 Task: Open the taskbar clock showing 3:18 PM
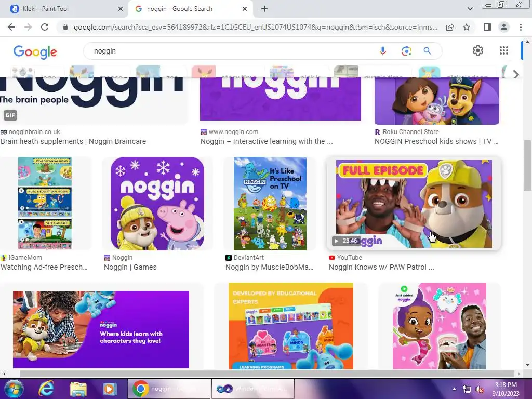[x=506, y=389]
